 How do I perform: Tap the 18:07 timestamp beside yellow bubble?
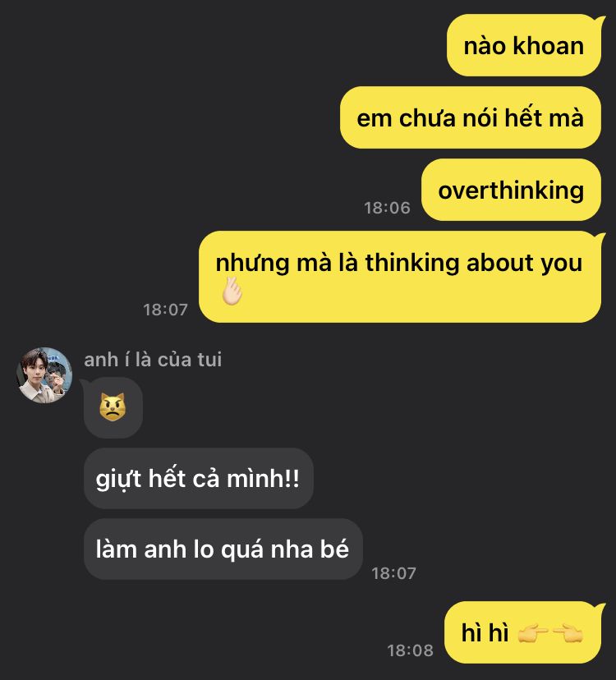tap(165, 310)
